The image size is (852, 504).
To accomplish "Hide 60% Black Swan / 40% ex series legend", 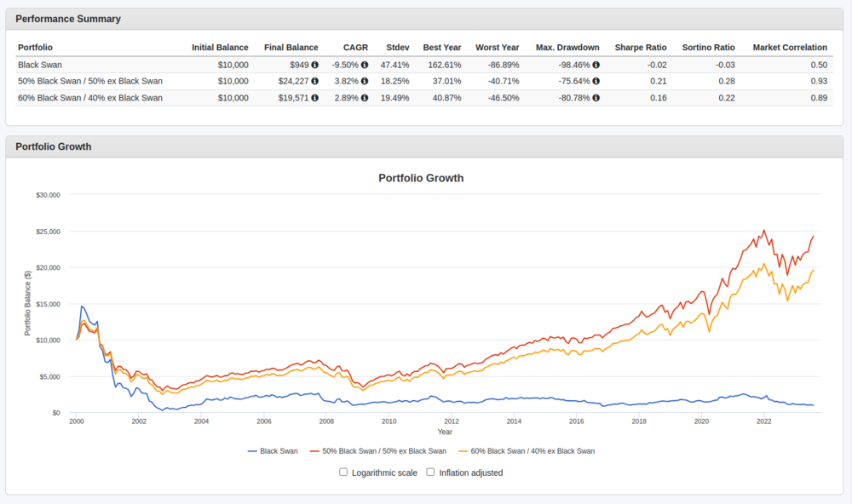I will pyautogui.click(x=528, y=451).
